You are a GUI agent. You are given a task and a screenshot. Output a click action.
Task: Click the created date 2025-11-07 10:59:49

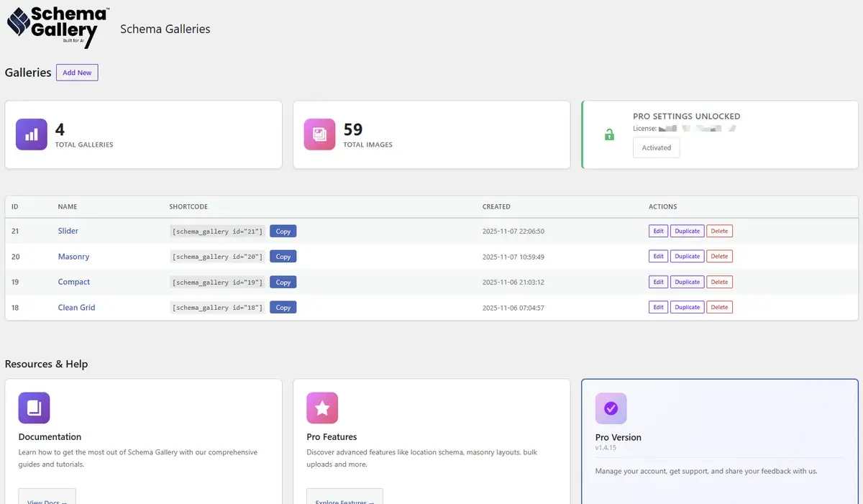[x=513, y=257]
